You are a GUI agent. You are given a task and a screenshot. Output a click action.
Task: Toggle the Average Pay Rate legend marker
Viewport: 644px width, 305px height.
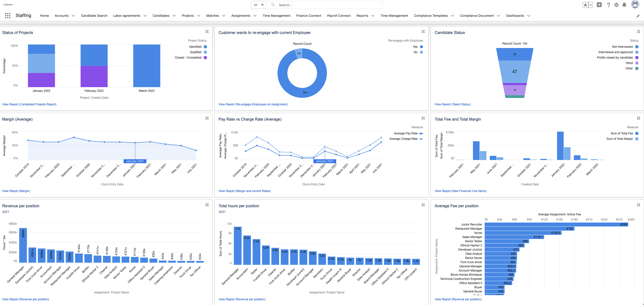click(x=421, y=133)
